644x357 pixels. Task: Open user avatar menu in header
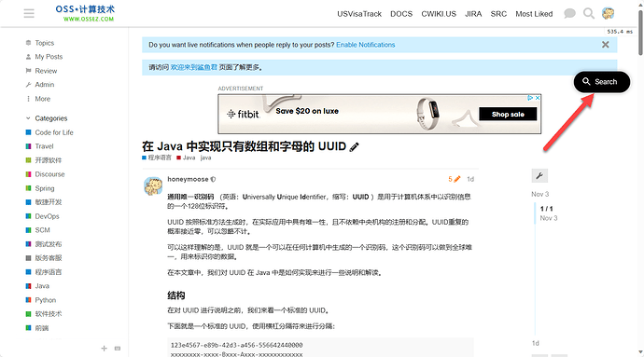pyautogui.click(x=609, y=14)
